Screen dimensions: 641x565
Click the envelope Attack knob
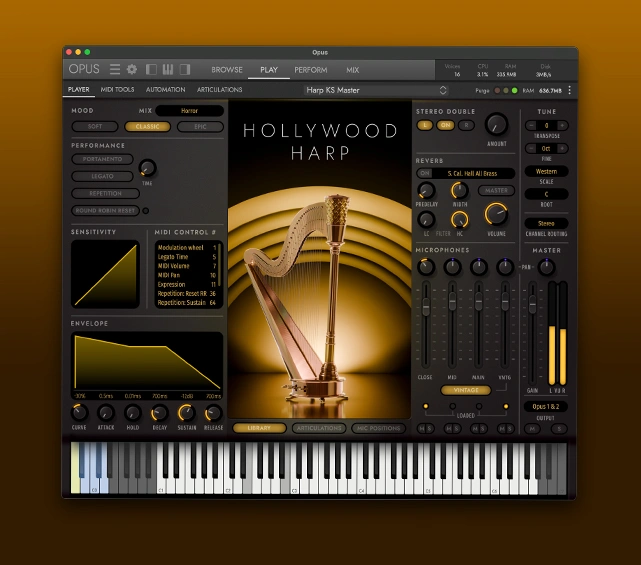(x=106, y=413)
